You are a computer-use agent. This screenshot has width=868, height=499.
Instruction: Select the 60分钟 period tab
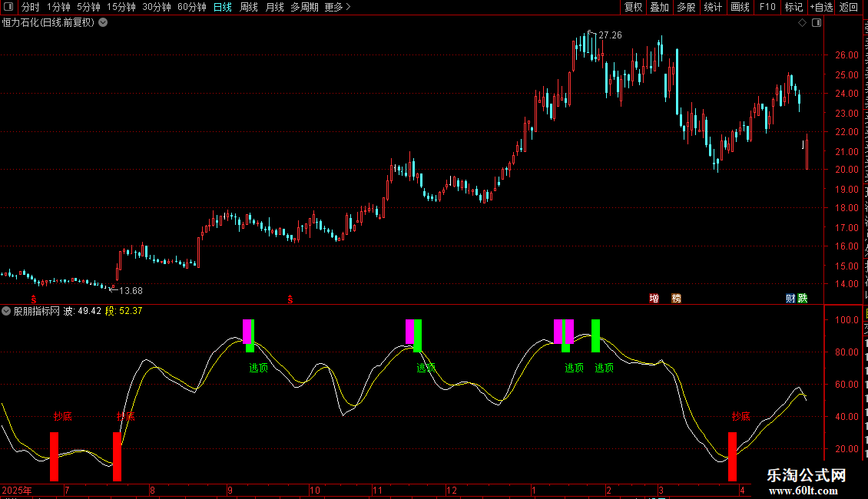tap(192, 7)
